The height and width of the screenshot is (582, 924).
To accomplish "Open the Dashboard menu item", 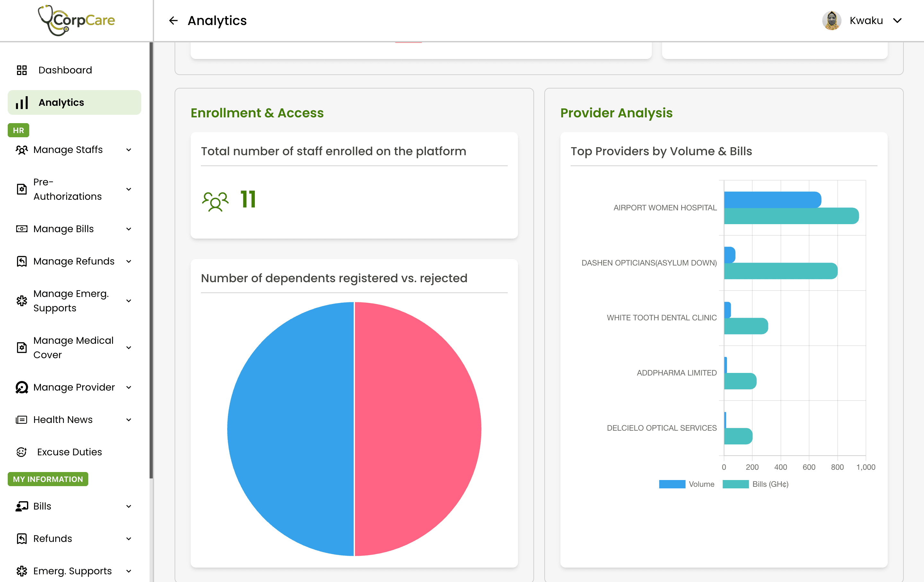I will tap(65, 70).
